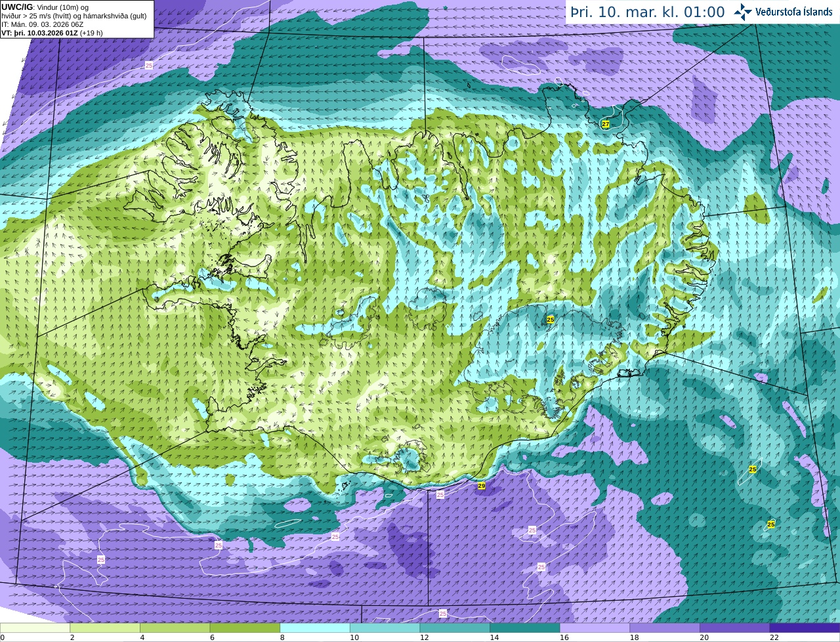Click the scale value '2' under the color bar
Viewport: 840px width, 642px height.
(x=72, y=637)
